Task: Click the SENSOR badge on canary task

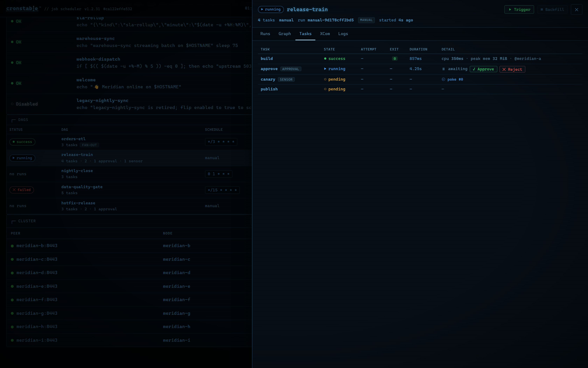Action: click(x=286, y=79)
